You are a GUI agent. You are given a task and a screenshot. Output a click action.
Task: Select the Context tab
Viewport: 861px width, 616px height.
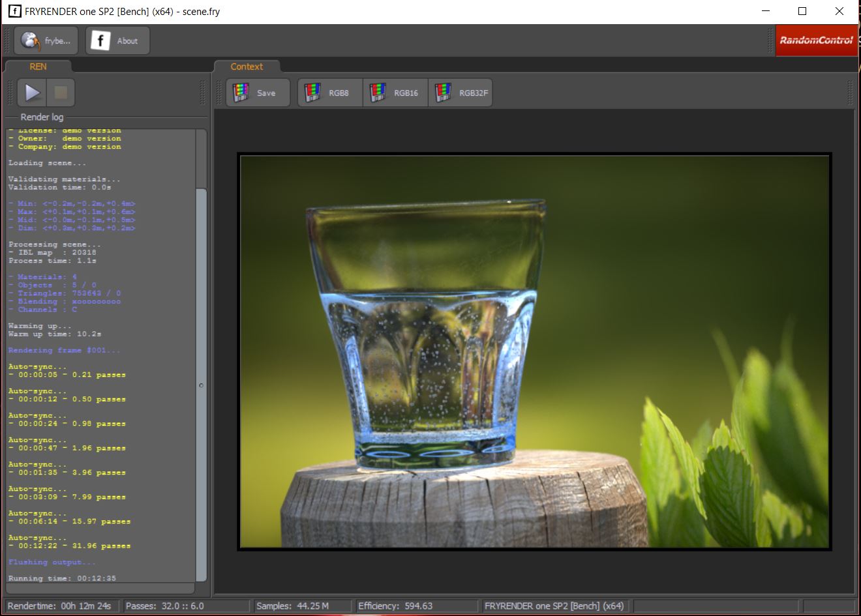click(247, 66)
